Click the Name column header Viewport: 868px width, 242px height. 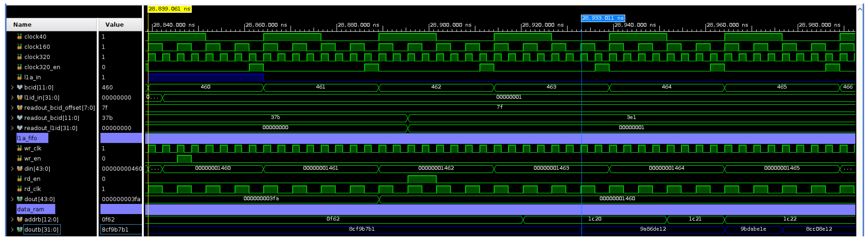[x=22, y=24]
